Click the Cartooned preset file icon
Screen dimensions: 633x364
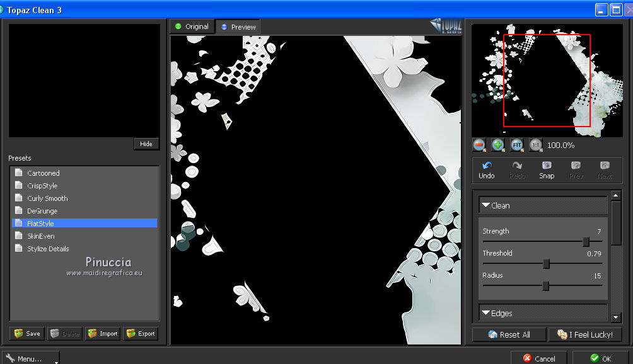pyautogui.click(x=18, y=173)
